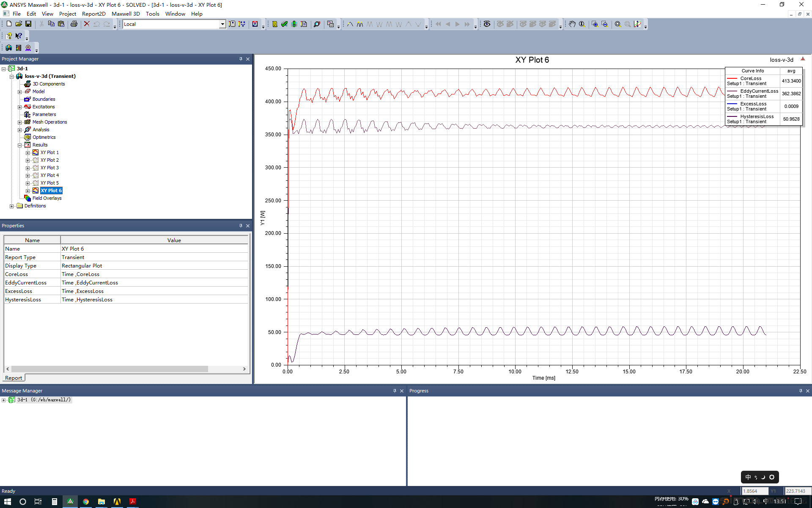The image size is (812, 508).
Task: Click the maximum marker icon with yellow peaks
Action: [360, 24]
